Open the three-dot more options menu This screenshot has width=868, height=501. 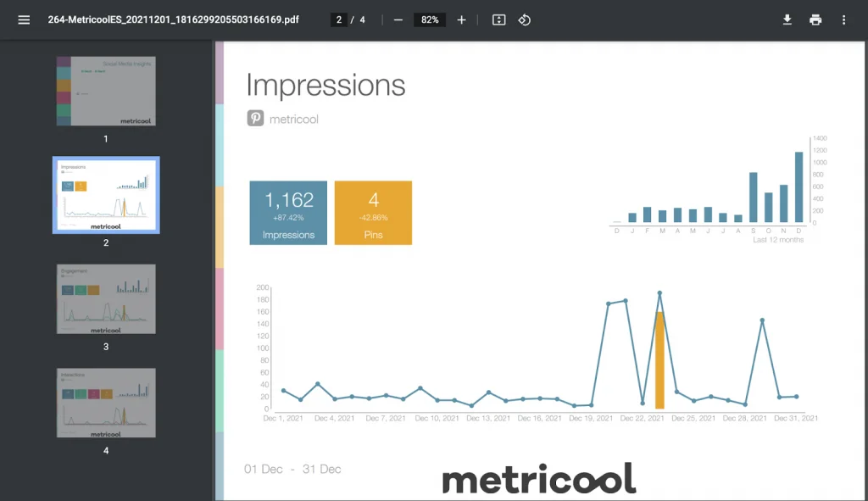pos(843,19)
